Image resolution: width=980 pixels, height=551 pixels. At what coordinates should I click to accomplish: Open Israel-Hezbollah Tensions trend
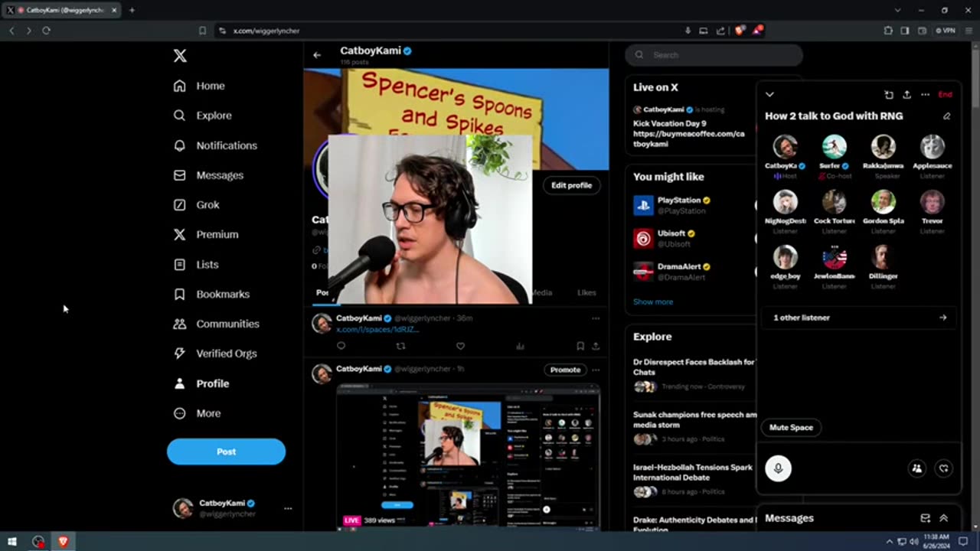(693, 480)
